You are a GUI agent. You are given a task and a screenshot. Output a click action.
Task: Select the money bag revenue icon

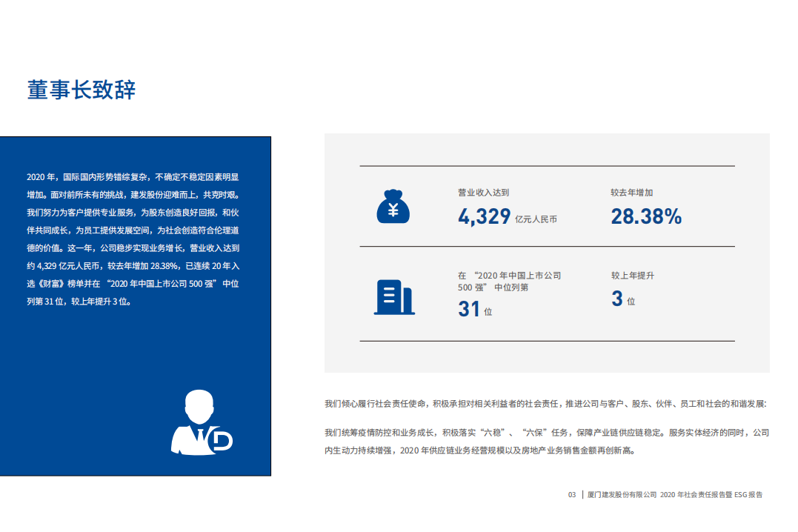(393, 206)
